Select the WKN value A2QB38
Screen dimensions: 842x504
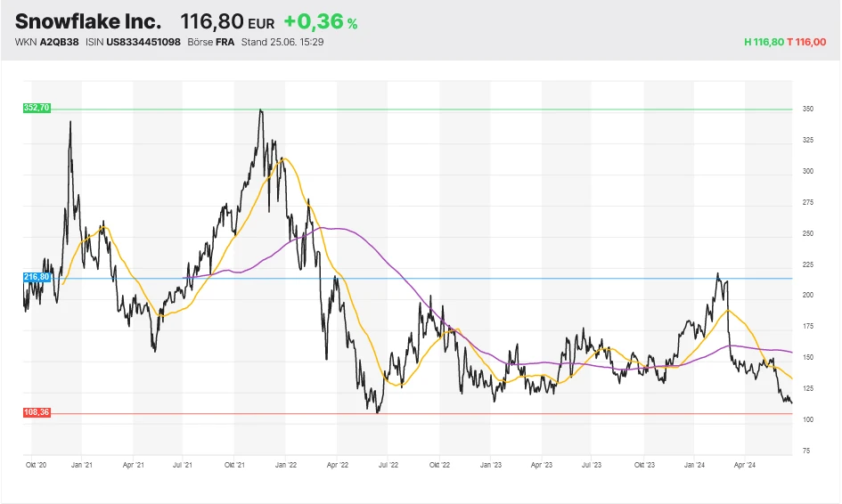pyautogui.click(x=60, y=42)
